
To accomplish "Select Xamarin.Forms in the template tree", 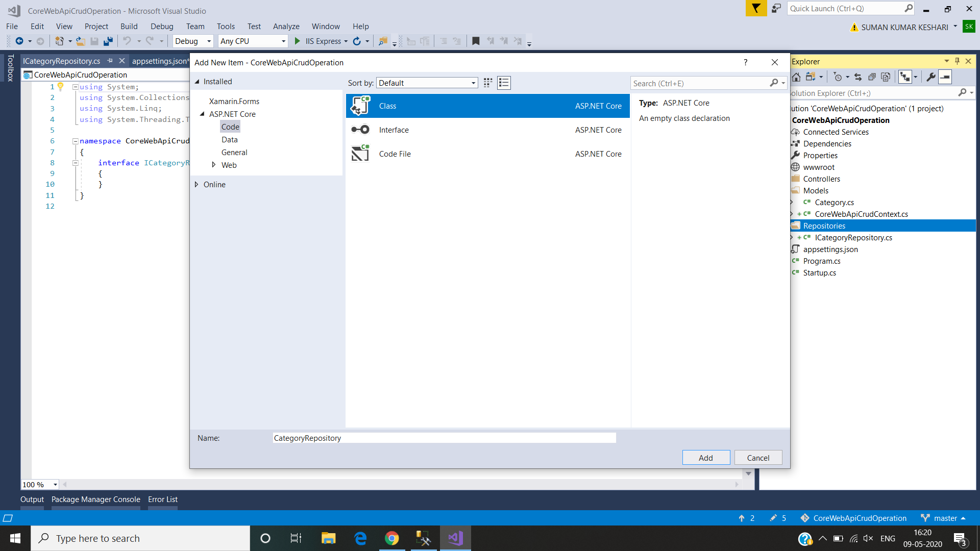I will 234,102.
